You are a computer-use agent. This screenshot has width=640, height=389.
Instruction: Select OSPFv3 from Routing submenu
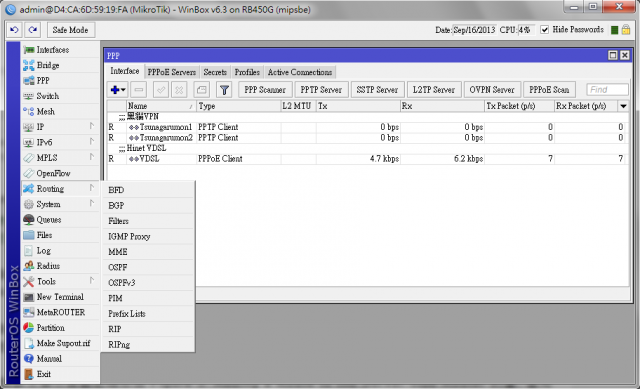coord(148,283)
